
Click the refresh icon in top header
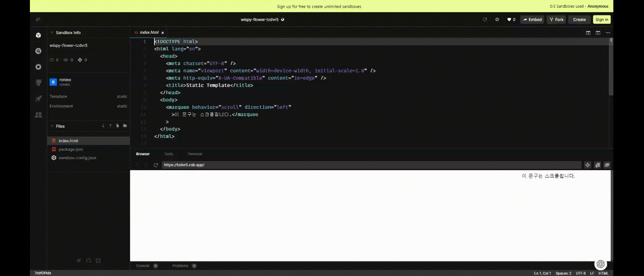(485, 20)
